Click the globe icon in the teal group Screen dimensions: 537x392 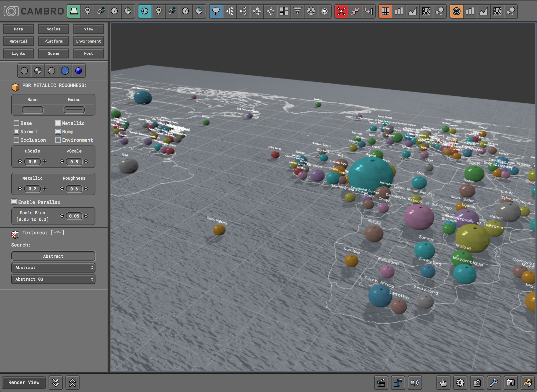coord(145,11)
